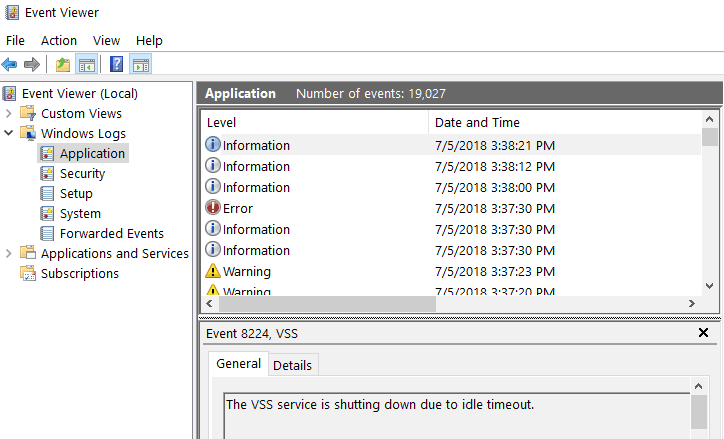The image size is (724, 439).
Task: Open the Security log in tree
Action: (83, 174)
